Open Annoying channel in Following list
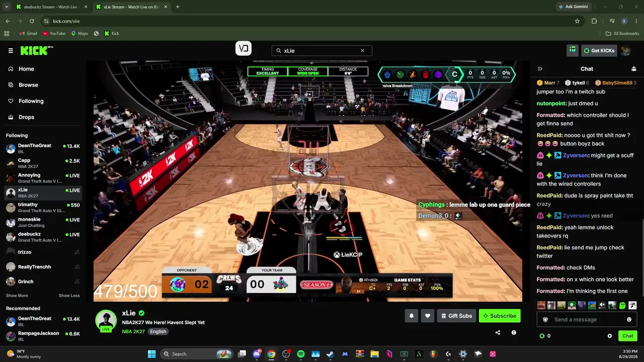The width and height of the screenshot is (644, 362). (x=43, y=177)
